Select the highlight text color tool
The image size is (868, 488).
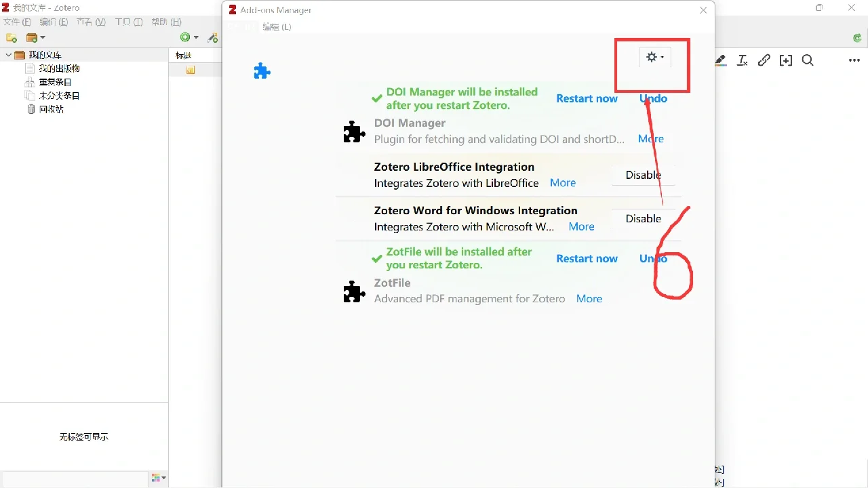[x=720, y=60]
